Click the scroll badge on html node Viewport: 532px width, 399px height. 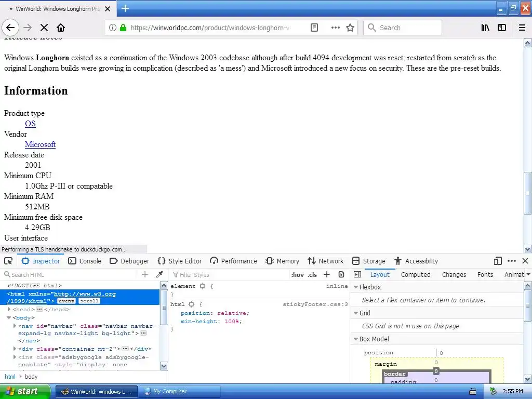(x=89, y=301)
